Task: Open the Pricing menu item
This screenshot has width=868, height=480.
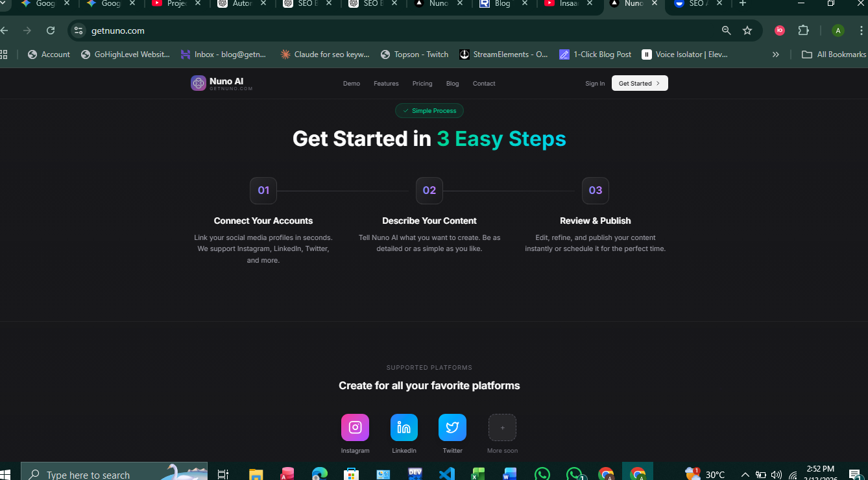Action: pos(422,84)
